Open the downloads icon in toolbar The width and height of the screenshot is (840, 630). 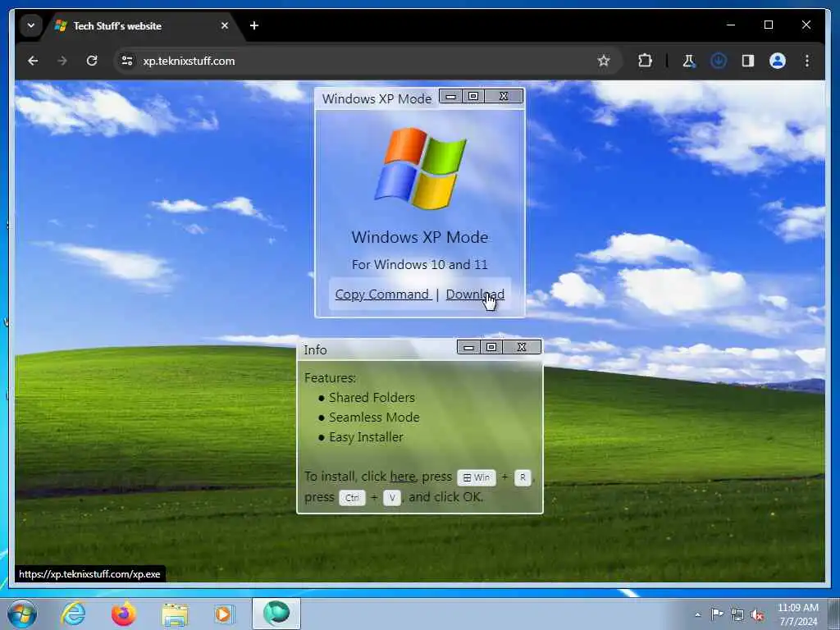click(719, 61)
